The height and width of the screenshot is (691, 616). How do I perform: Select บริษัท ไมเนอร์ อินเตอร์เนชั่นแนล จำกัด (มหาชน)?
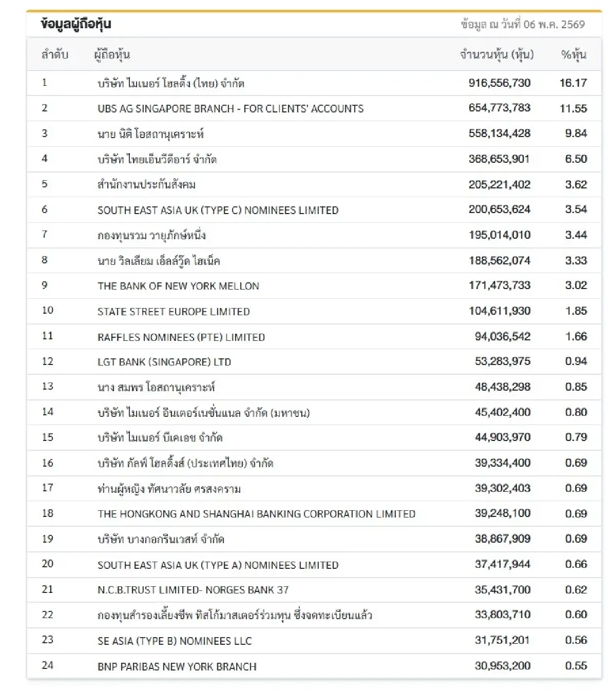click(204, 413)
